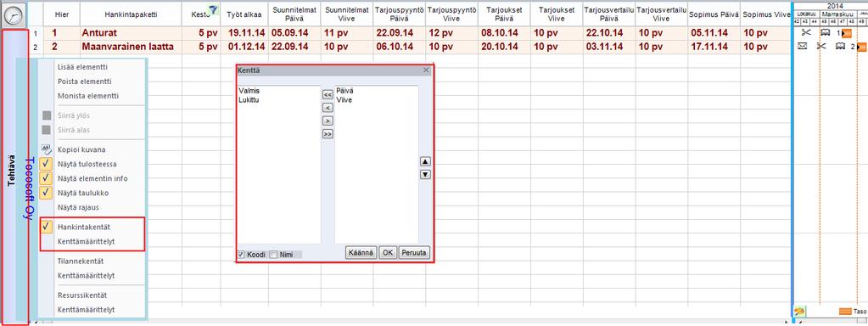Click the orange Gantt bar for Anturat

coord(847,34)
